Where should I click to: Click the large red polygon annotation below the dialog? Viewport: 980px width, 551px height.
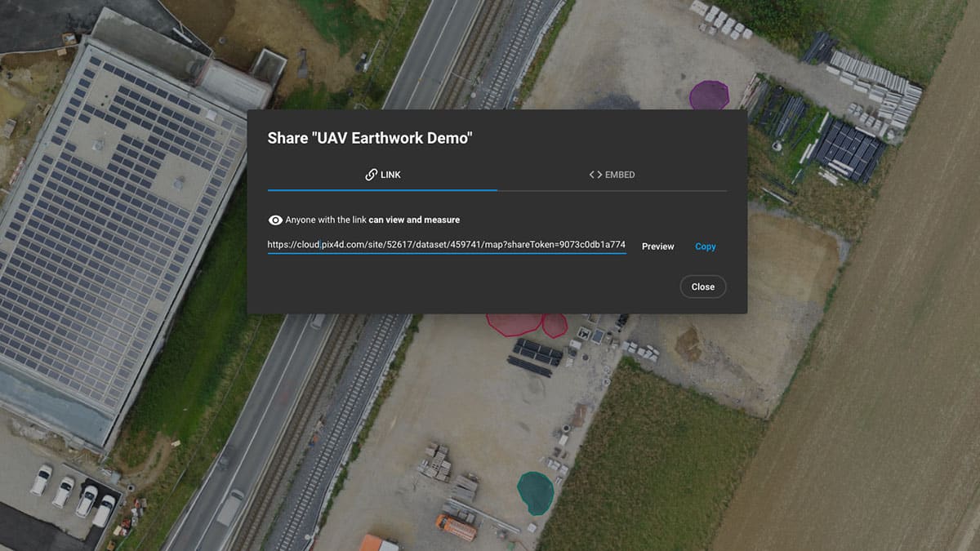tap(513, 322)
